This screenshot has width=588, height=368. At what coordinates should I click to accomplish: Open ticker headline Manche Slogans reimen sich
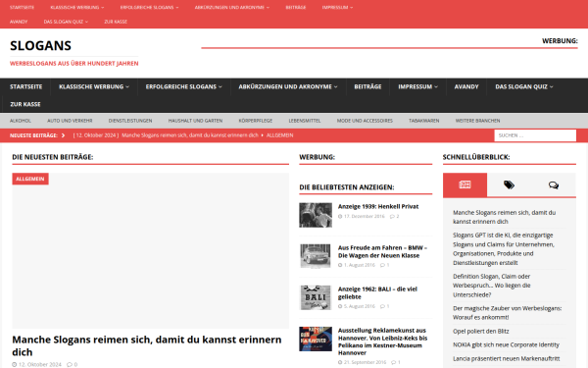click(x=190, y=135)
